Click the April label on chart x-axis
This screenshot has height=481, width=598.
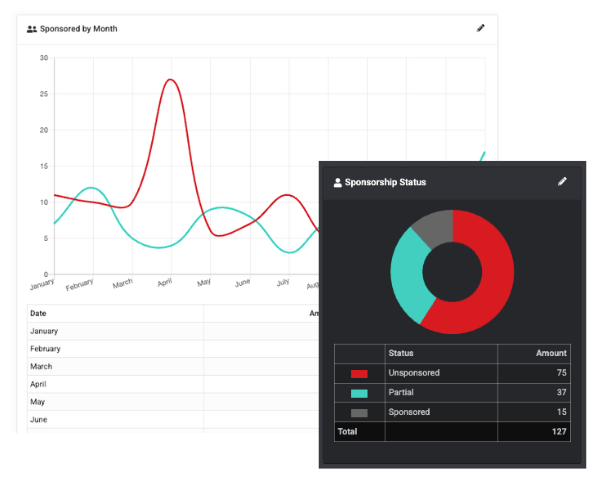[x=165, y=283]
